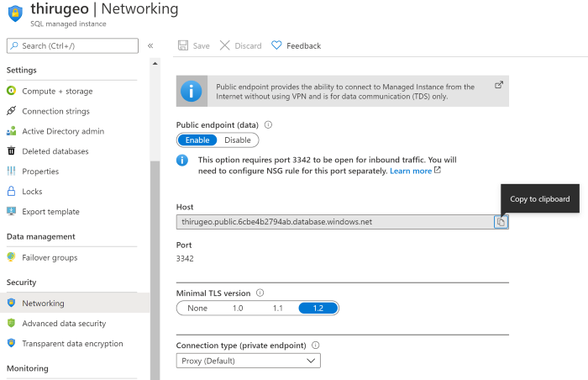
Task: Open Connection strings page
Action: (56, 111)
